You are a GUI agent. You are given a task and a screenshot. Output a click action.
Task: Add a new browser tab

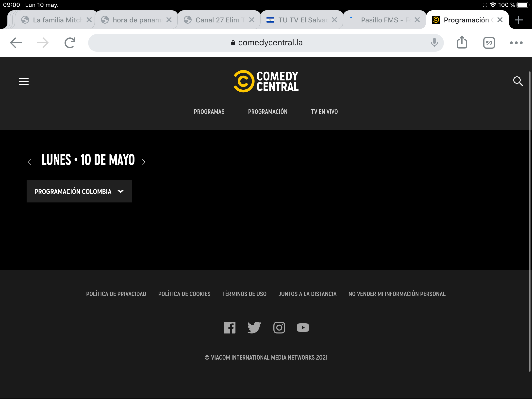(518, 20)
